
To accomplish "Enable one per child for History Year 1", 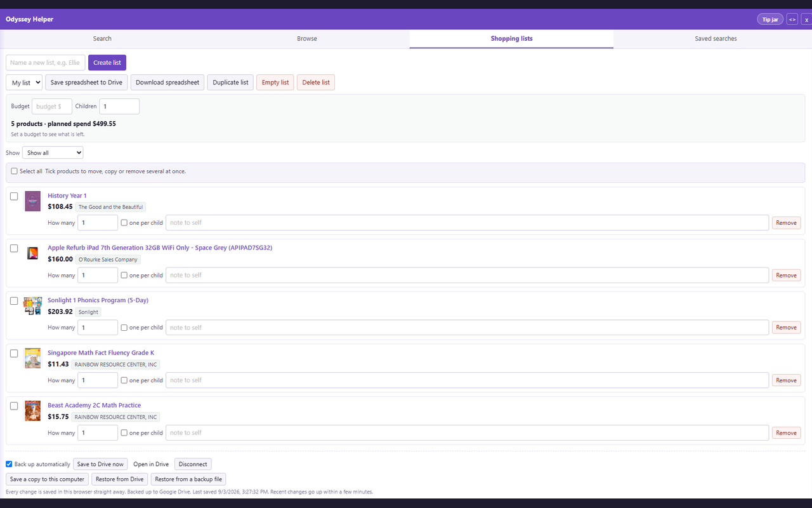I will [x=124, y=223].
